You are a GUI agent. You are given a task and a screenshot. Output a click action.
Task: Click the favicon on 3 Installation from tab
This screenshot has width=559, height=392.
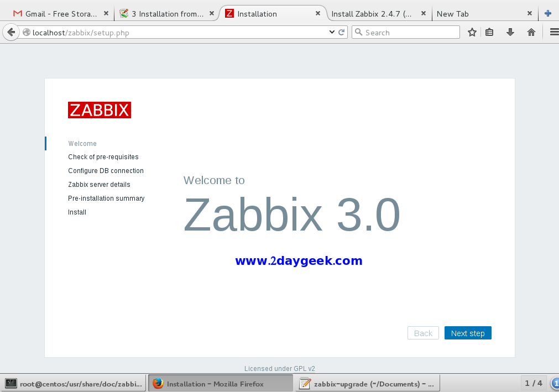(x=124, y=13)
